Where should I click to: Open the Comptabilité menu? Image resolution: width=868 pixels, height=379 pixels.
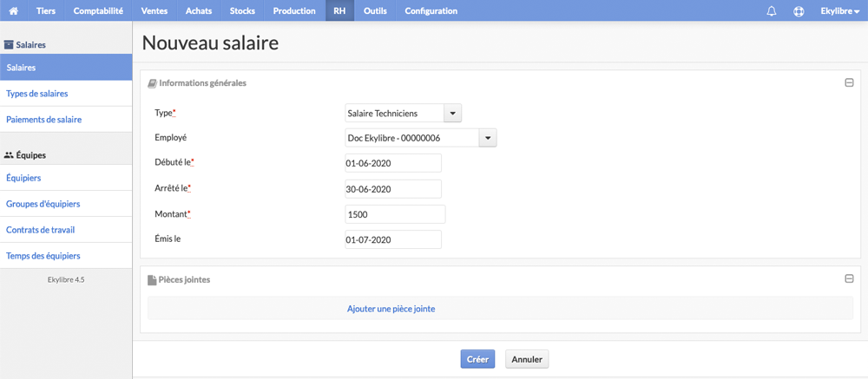tap(98, 10)
